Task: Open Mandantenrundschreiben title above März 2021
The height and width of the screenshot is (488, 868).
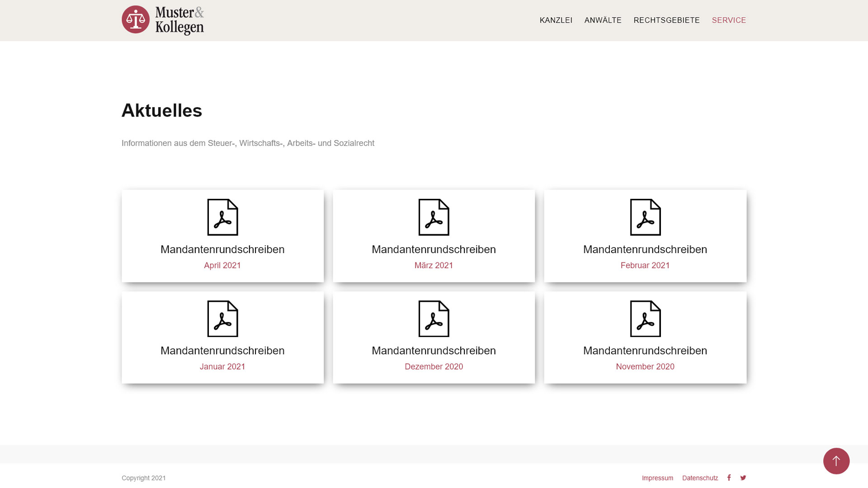Action: point(434,249)
